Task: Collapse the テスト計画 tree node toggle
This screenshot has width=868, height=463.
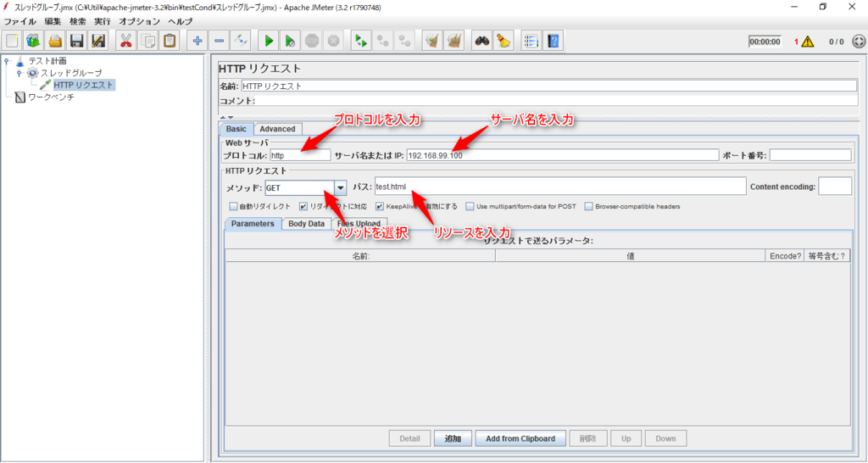Action: [x=7, y=61]
